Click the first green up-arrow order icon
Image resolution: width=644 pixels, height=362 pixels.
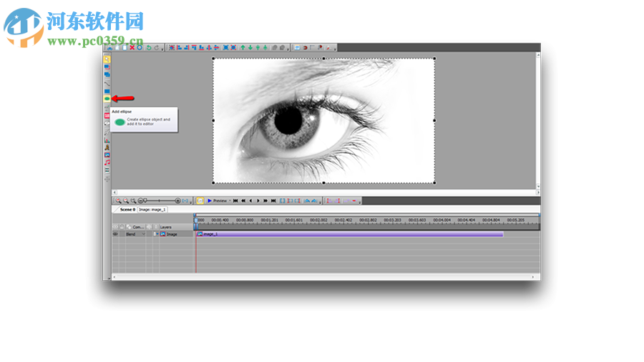point(243,48)
